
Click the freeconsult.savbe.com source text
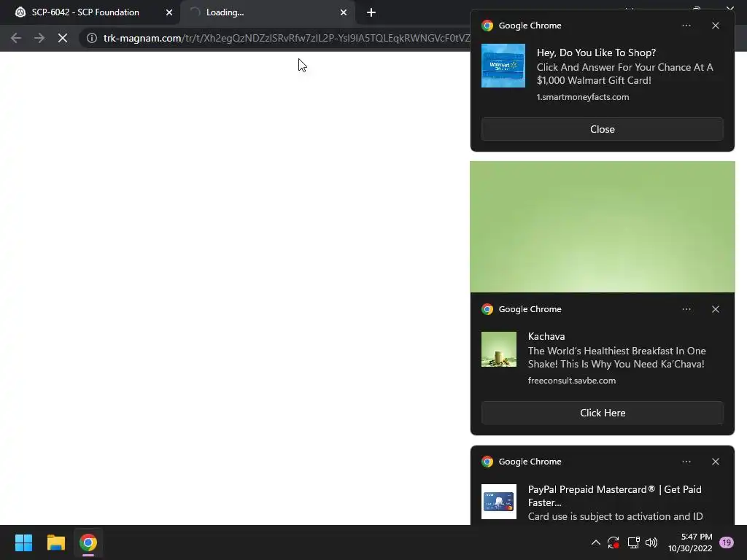[572, 381]
